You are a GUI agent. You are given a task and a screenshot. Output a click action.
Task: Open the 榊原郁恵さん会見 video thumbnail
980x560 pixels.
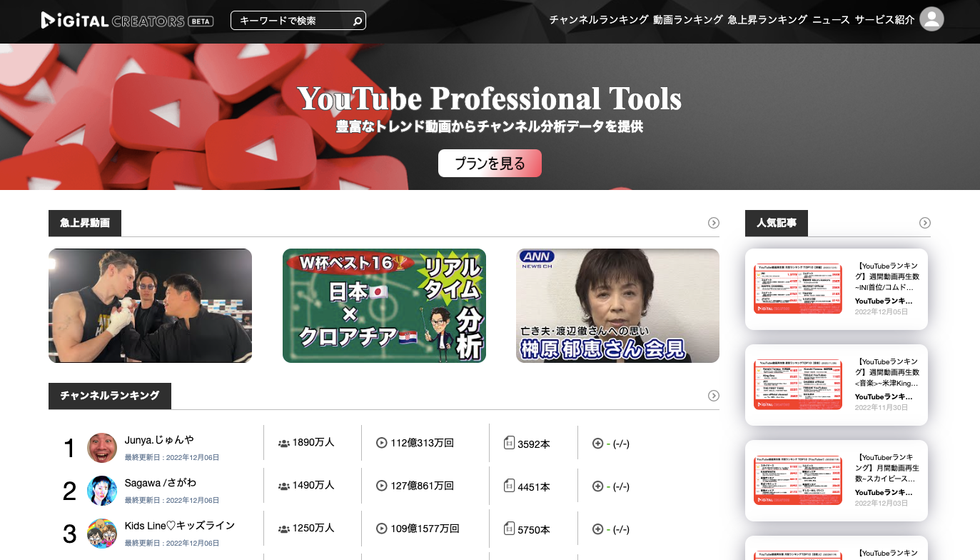tap(617, 306)
